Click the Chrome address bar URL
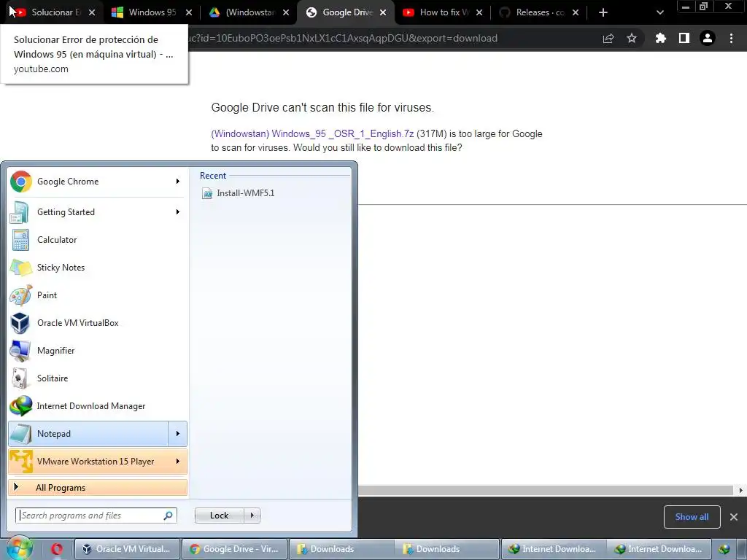The image size is (747, 560). [x=343, y=38]
